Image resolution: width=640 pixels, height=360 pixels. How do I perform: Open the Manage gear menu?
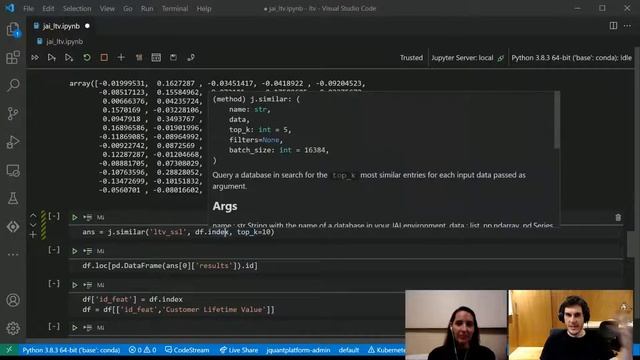(13, 328)
